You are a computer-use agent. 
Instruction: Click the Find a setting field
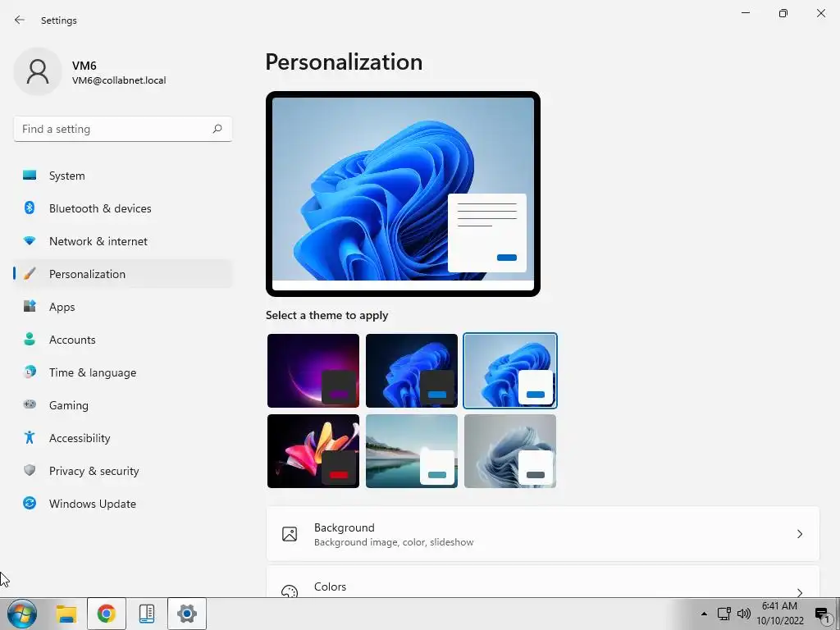(x=123, y=129)
